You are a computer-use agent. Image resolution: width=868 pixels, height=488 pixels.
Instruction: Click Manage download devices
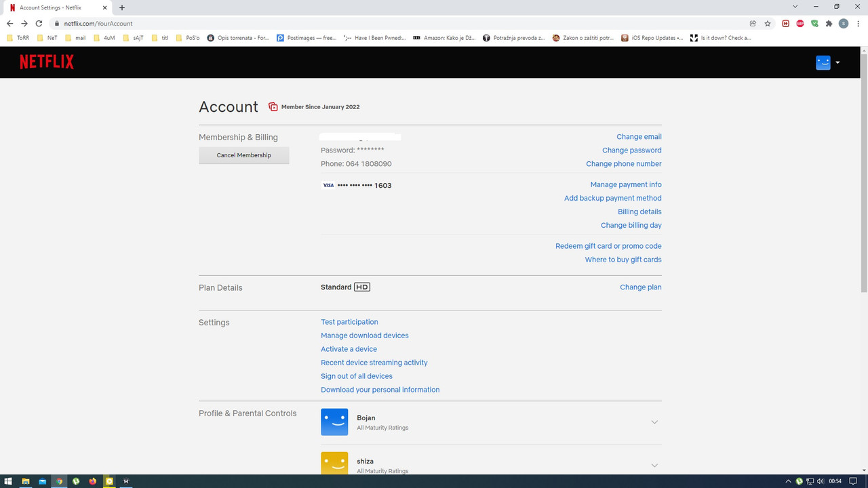coord(365,335)
